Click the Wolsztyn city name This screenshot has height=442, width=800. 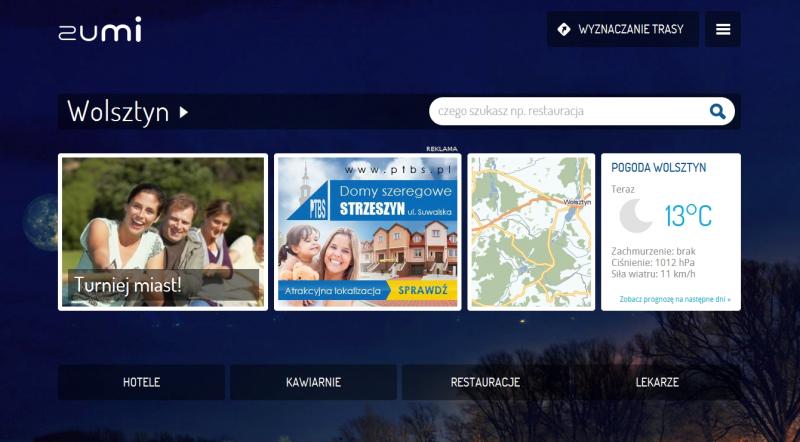click(x=118, y=111)
